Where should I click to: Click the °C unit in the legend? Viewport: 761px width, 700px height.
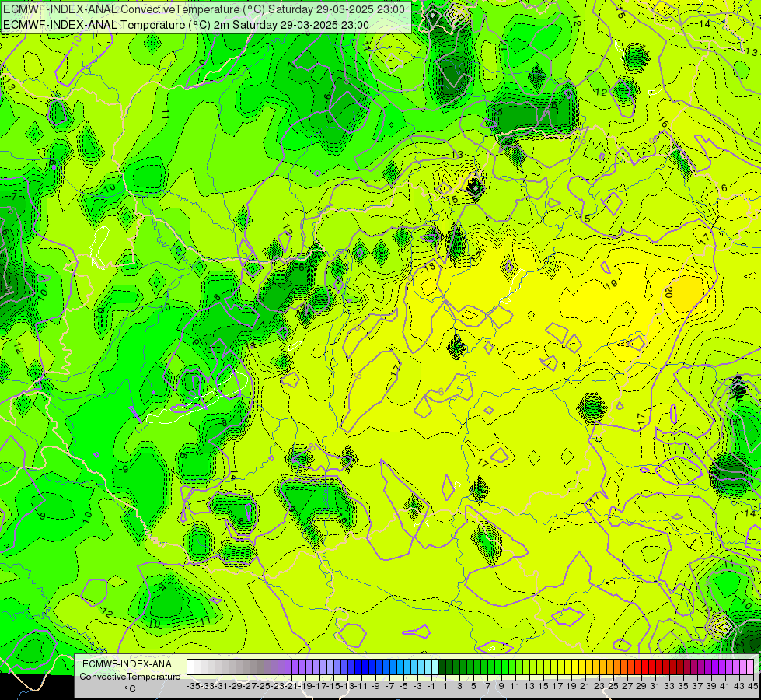[x=130, y=689]
